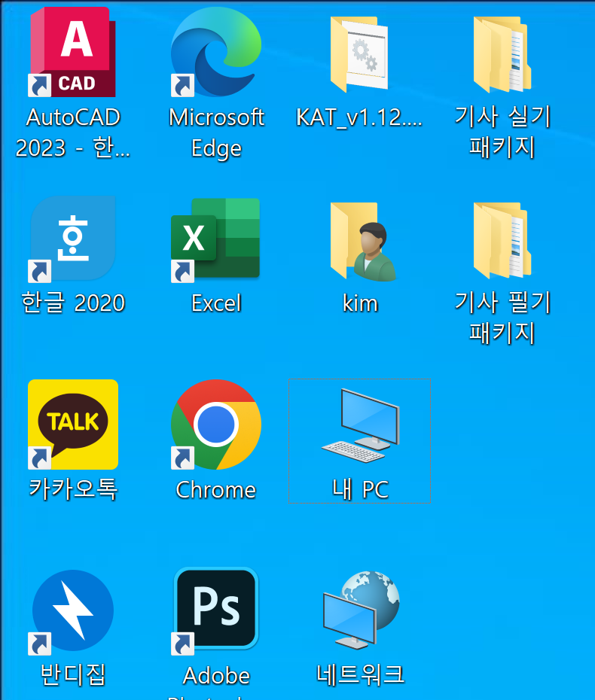The width and height of the screenshot is (595, 700).
Task: Click the "AutoCAD 2023 - 한..." label
Action: click(73, 132)
